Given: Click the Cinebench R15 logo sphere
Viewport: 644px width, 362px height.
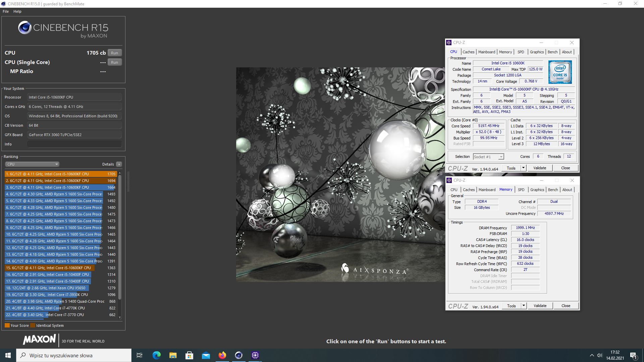Looking at the screenshot, I should [25, 27].
